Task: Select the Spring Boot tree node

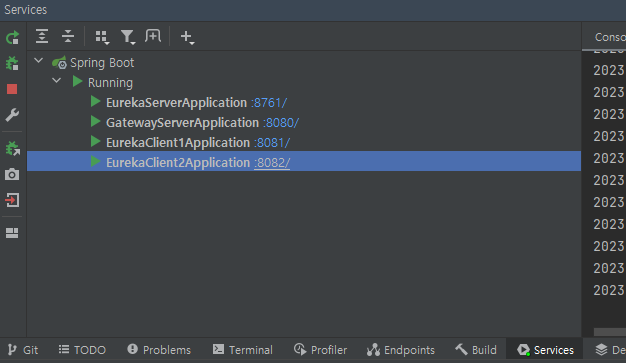Action: [102, 63]
